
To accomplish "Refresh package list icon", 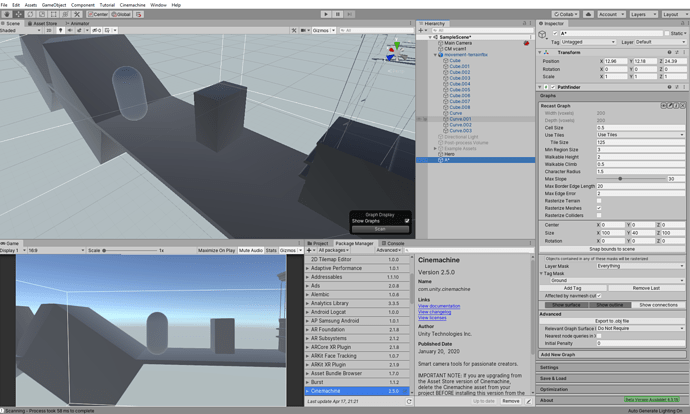I will point(409,401).
